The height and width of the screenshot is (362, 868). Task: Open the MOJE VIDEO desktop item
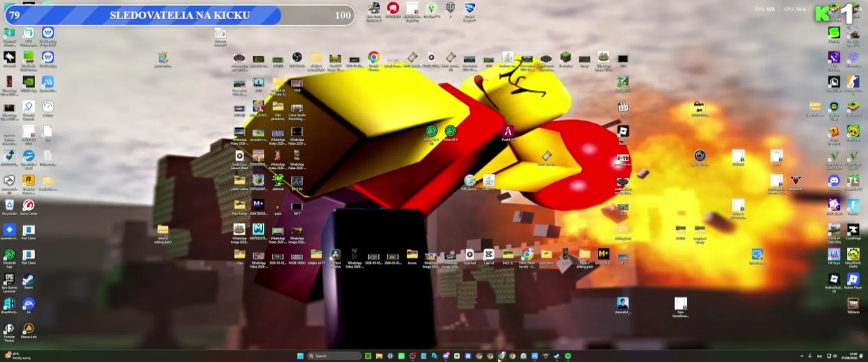click(x=297, y=258)
